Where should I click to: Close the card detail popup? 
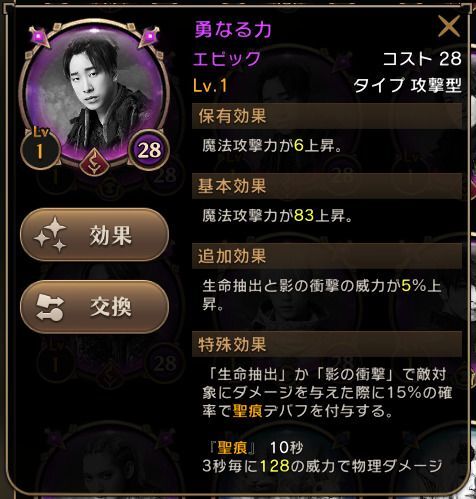click(x=449, y=26)
